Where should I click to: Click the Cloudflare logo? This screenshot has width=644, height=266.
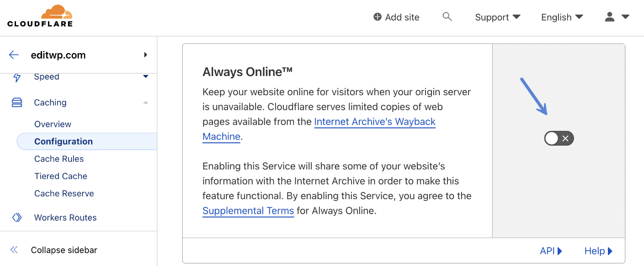[x=40, y=15]
